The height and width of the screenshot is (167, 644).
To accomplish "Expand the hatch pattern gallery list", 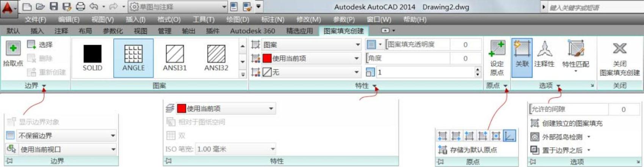I will tap(243, 75).
